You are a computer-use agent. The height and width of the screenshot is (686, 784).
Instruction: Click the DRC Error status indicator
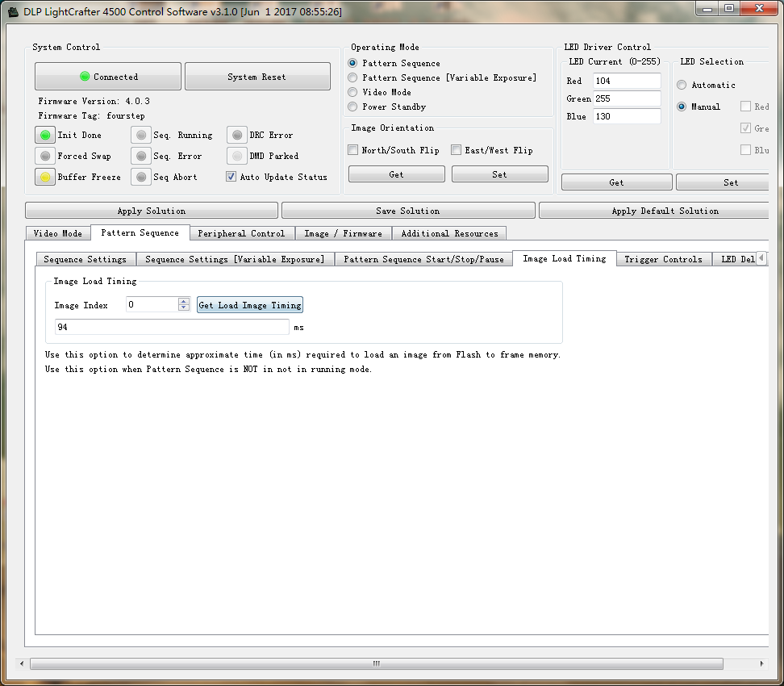237,135
